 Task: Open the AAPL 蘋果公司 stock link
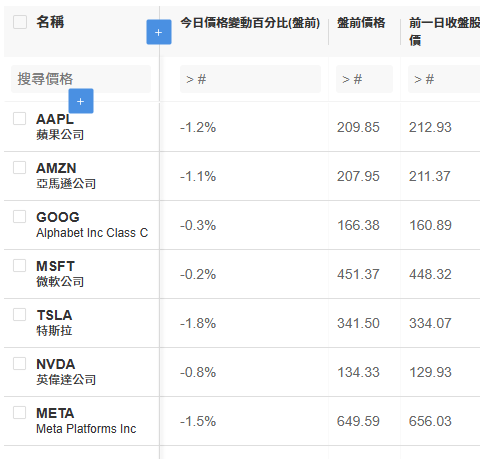point(60,127)
